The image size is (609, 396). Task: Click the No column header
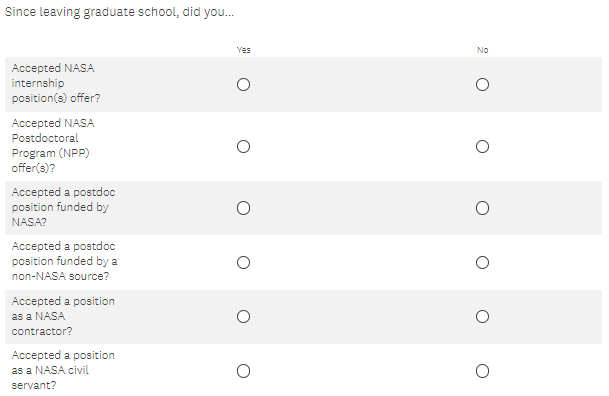[482, 50]
